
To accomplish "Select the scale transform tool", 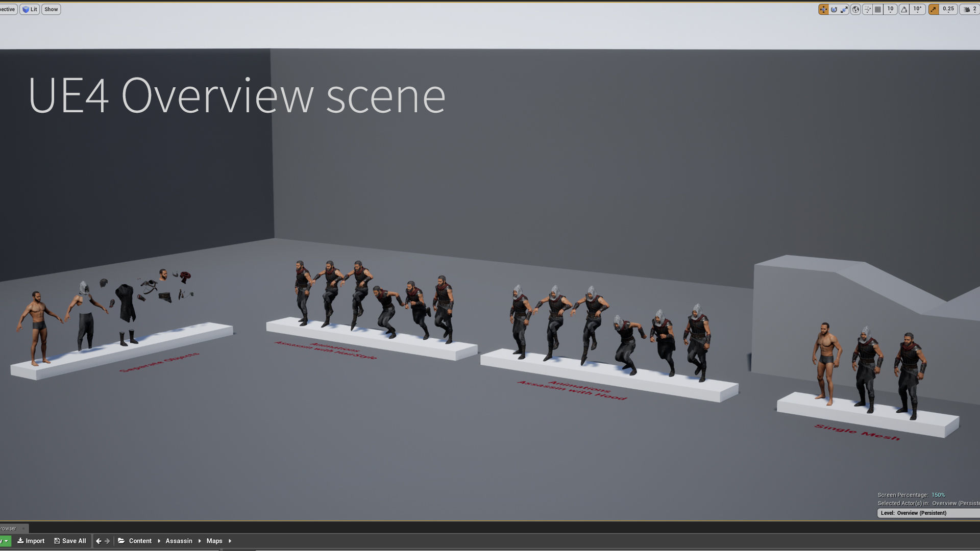I will tap(844, 9).
